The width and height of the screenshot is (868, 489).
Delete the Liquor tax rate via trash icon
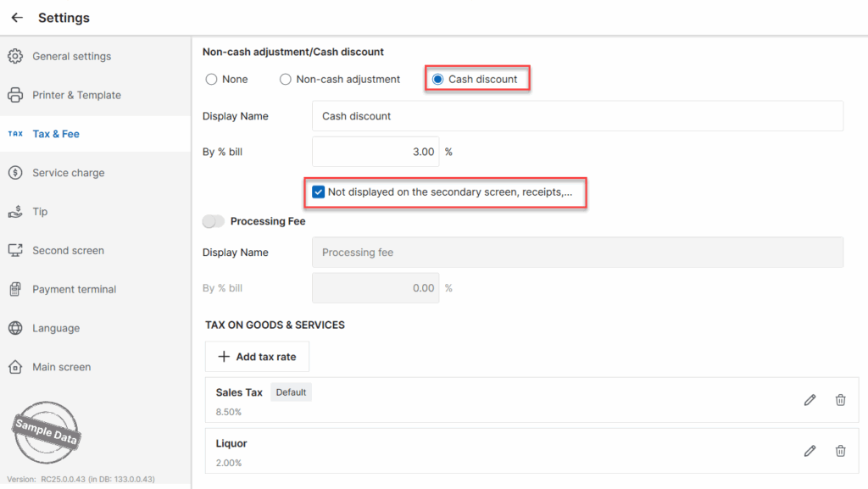tap(840, 452)
